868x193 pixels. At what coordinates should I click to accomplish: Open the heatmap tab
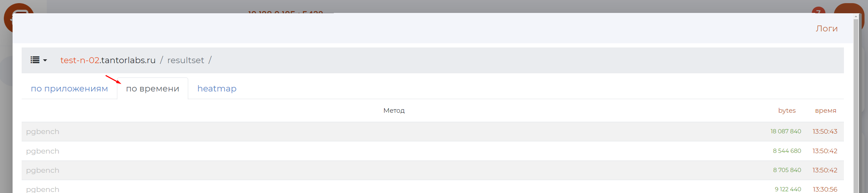217,89
